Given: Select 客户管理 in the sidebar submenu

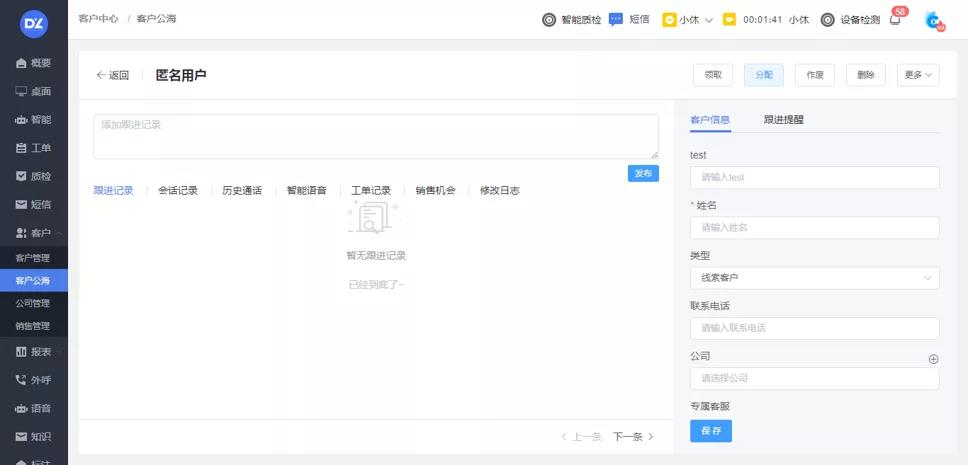Looking at the screenshot, I should pos(33,258).
